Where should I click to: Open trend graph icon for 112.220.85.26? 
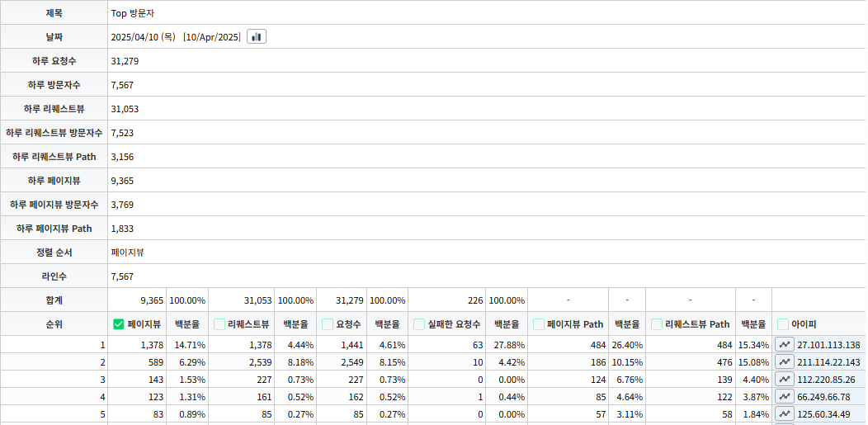pos(785,380)
